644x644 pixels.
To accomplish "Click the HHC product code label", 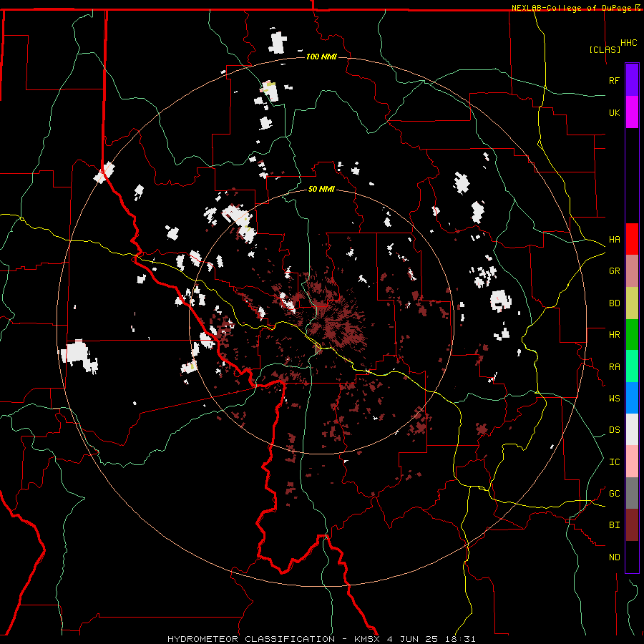I will click(x=628, y=43).
